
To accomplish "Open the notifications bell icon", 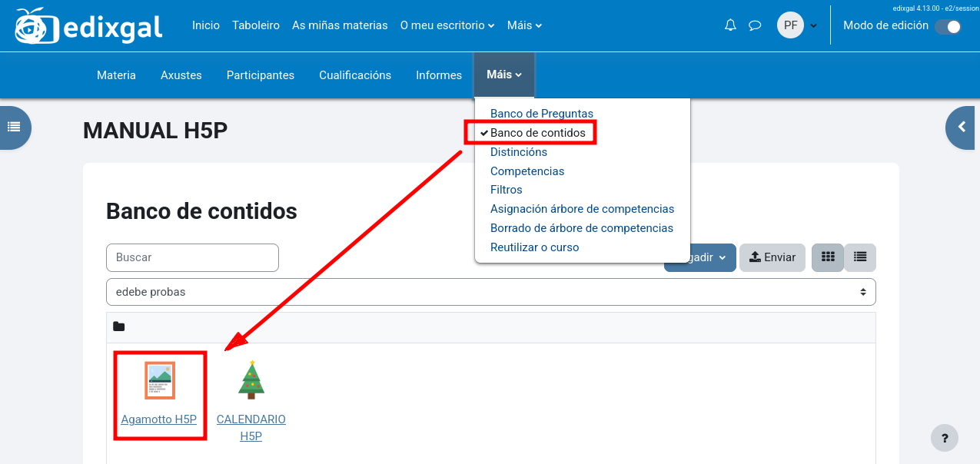I will pos(730,25).
